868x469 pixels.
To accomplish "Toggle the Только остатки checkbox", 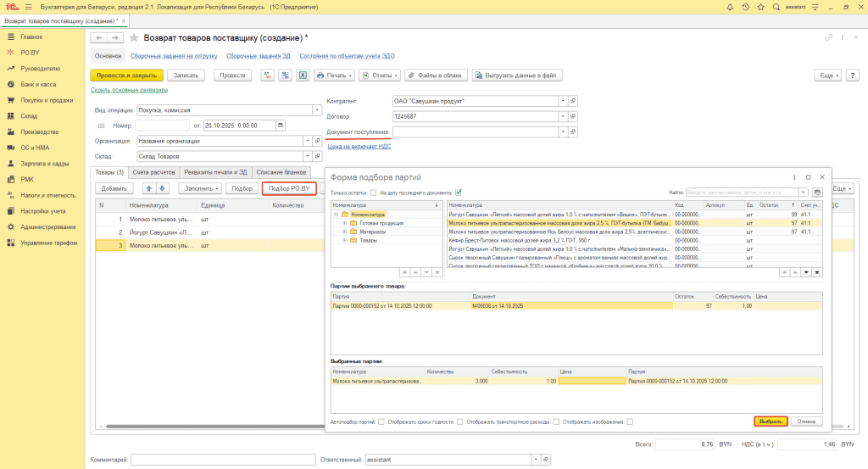I will 373,193.
